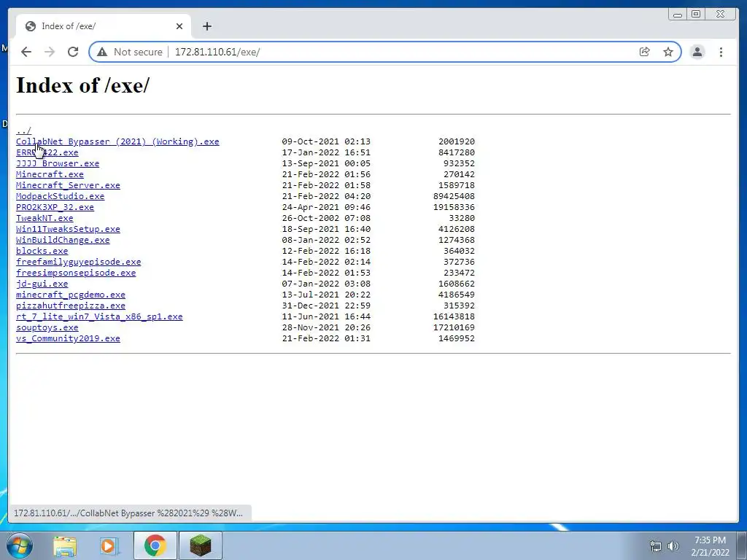747x560 pixels.
Task: Select the Index of /exe/ tab
Action: coord(104,26)
